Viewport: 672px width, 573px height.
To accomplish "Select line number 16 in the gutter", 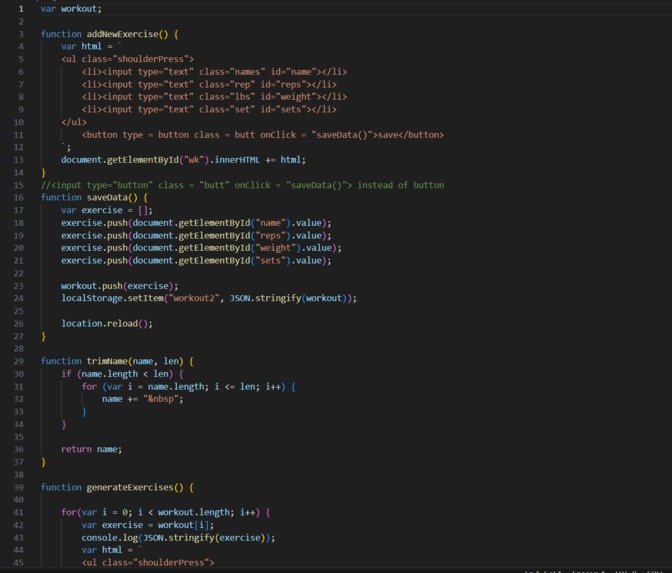I will 18,198.
